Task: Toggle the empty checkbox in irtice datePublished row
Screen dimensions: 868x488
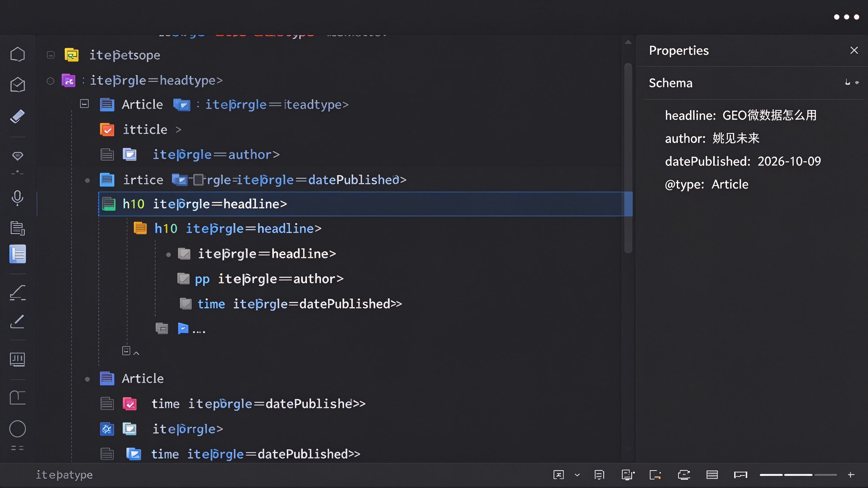Action: [x=198, y=180]
